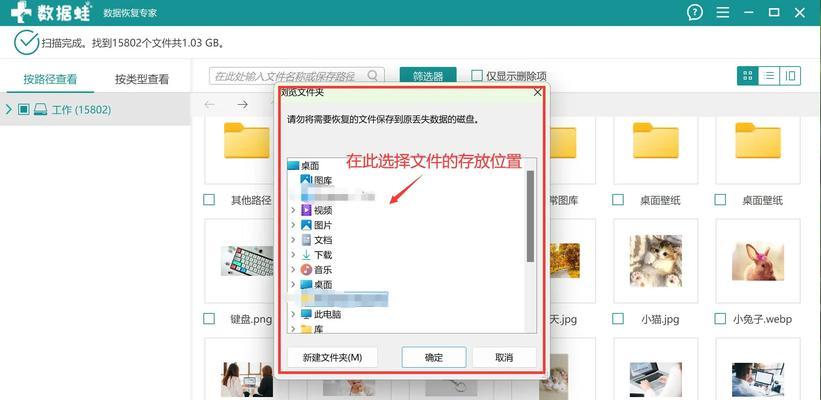Close the 浏览文件夹 dialog
821x400 pixels.
click(x=537, y=93)
